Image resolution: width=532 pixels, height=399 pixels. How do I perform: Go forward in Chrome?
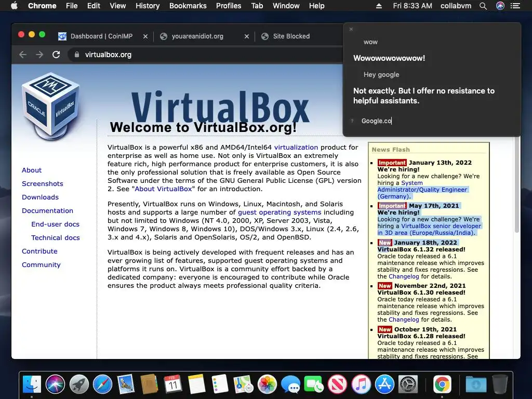(39, 55)
